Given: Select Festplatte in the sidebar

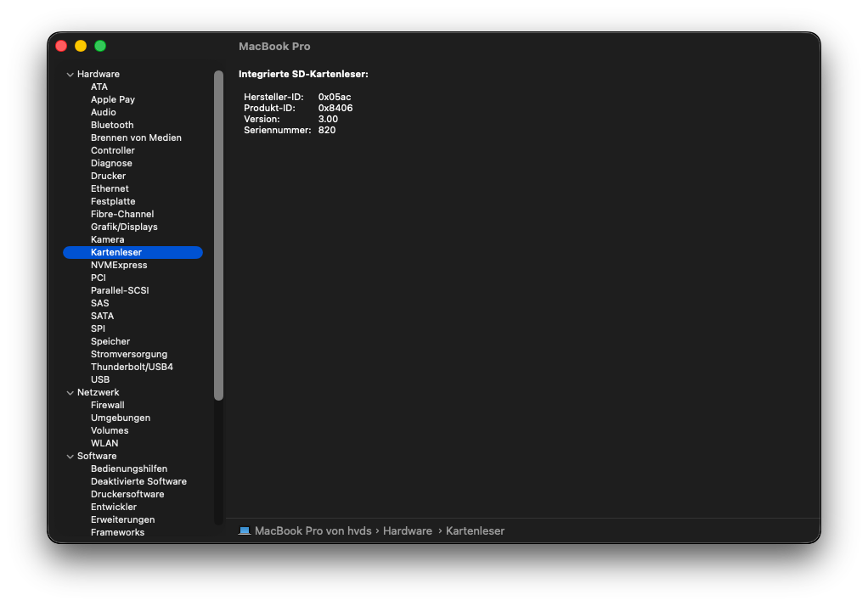Looking at the screenshot, I should pos(113,201).
